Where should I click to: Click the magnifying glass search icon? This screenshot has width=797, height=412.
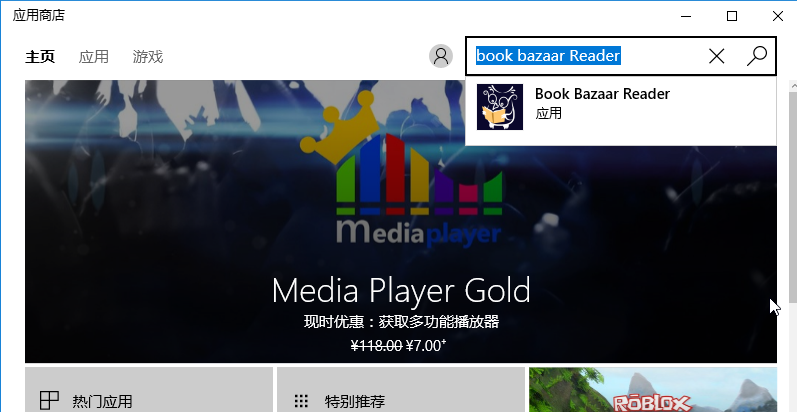(x=757, y=56)
